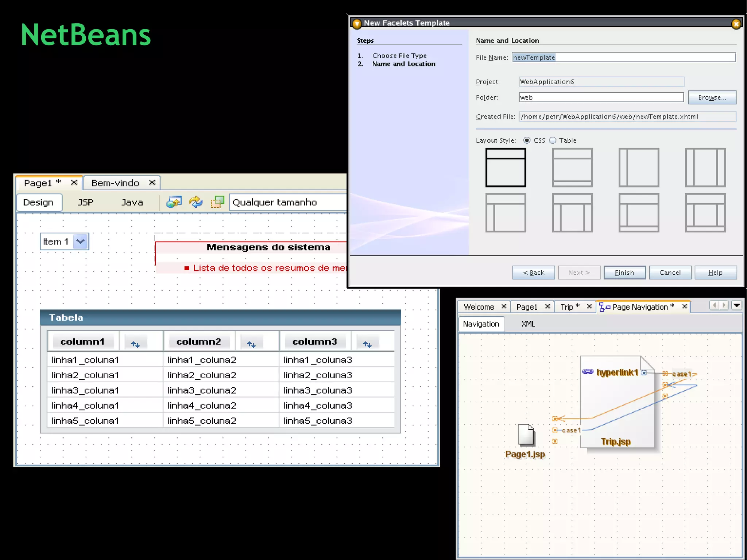Select header with two sidebars layout thumbnail
Screen dimensions: 747x560
(572, 213)
